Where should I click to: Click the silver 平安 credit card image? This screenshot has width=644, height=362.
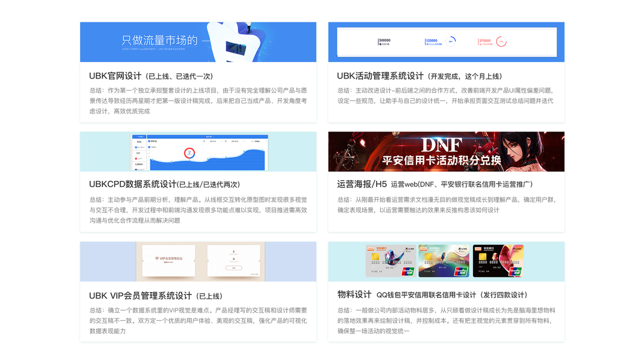[391, 261]
